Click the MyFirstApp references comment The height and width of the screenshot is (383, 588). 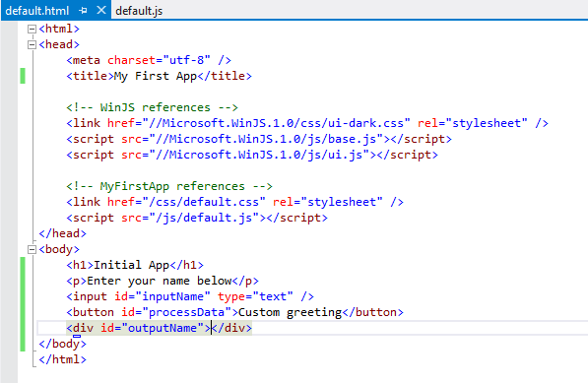pyautogui.click(x=169, y=186)
